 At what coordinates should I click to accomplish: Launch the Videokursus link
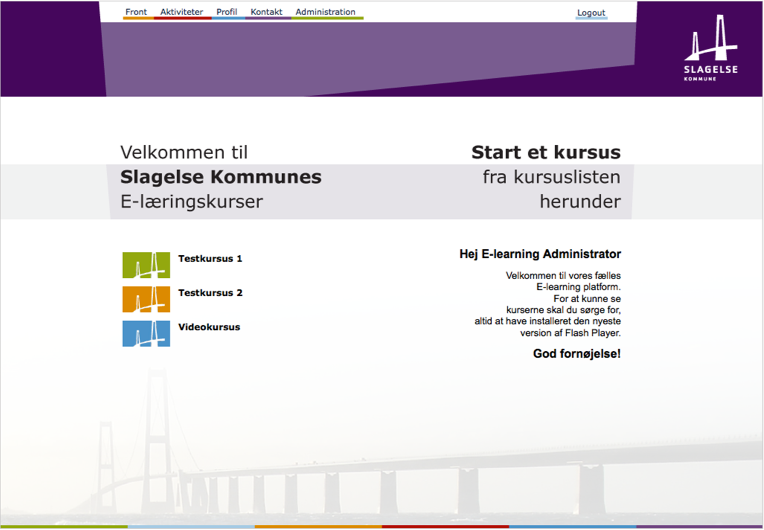[x=209, y=327]
